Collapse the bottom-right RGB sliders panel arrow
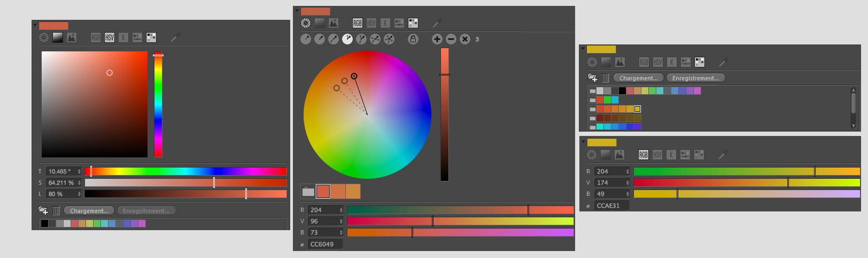868x258 pixels. tap(583, 143)
